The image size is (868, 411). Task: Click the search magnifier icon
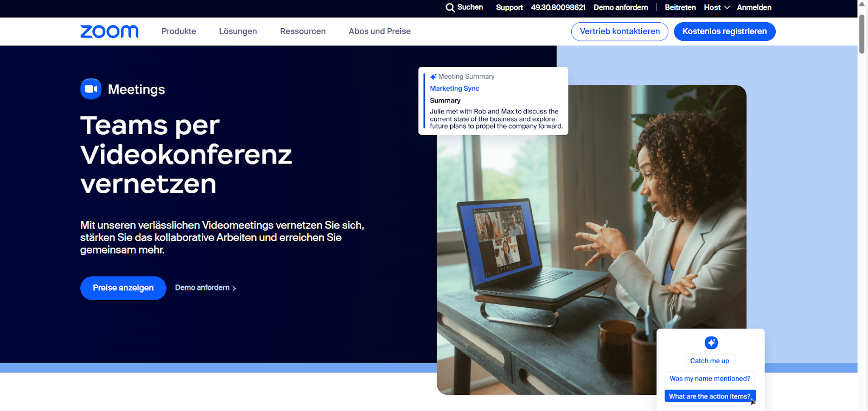pyautogui.click(x=450, y=8)
